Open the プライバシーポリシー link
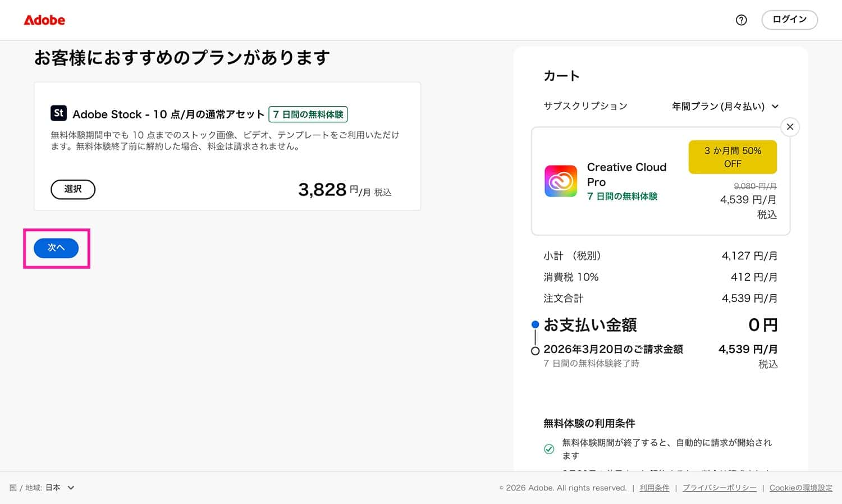 pos(719,488)
